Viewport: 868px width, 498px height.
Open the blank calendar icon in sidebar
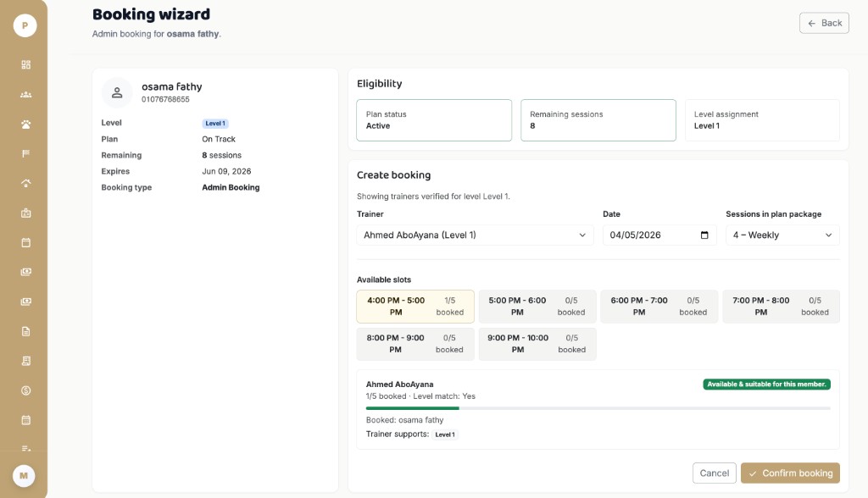tap(25, 242)
